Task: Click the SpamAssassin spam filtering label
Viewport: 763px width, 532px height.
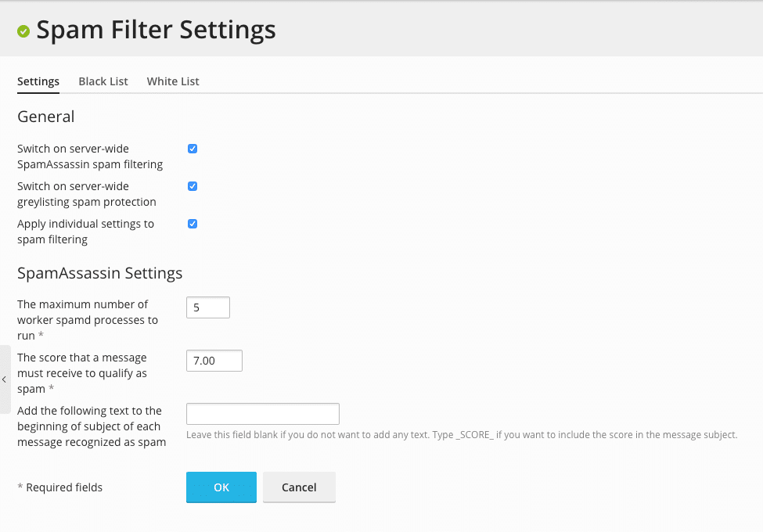Action: 89,156
